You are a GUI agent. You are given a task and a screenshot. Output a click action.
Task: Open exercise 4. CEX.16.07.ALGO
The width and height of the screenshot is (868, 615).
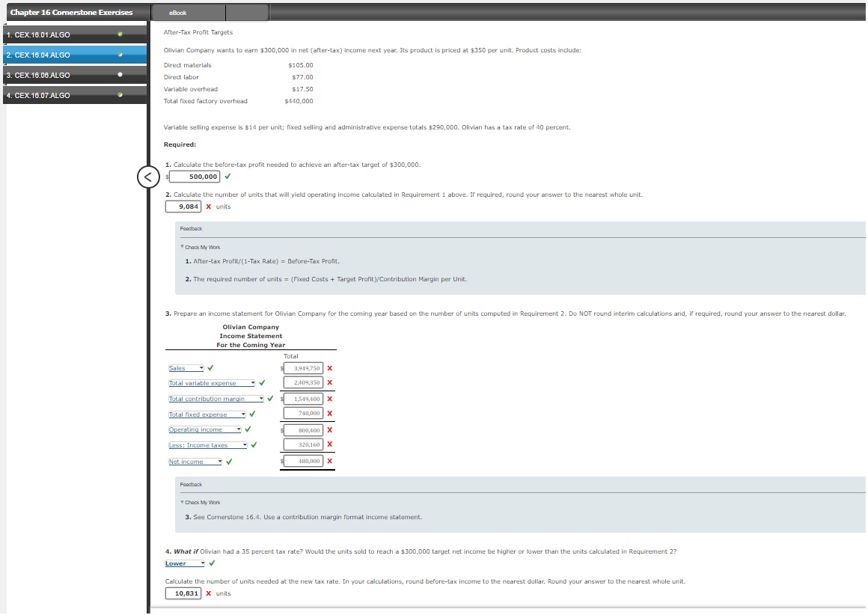[x=75, y=95]
